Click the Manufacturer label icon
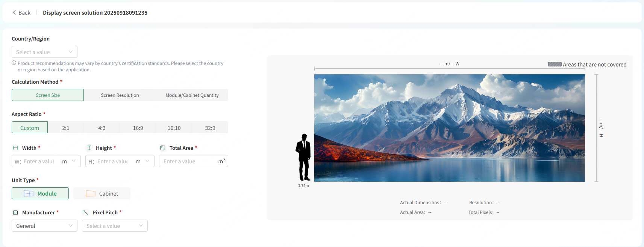This screenshot has width=644, height=247. (x=15, y=212)
